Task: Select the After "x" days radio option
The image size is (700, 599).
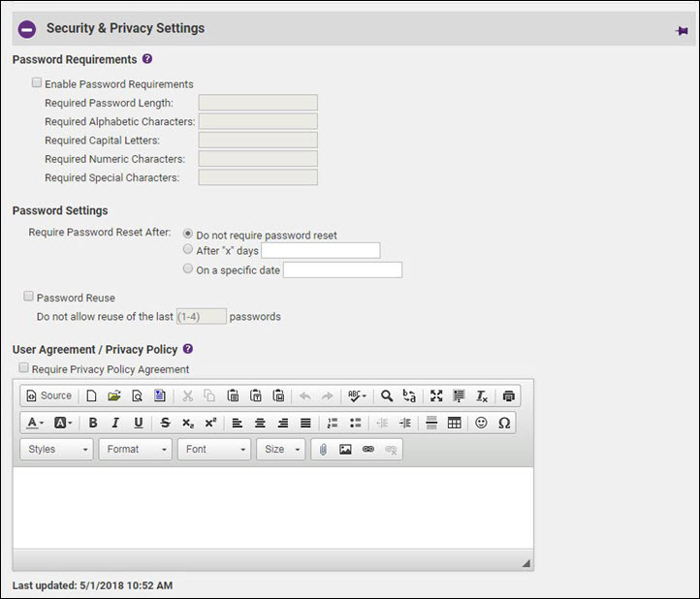Action: [x=188, y=250]
